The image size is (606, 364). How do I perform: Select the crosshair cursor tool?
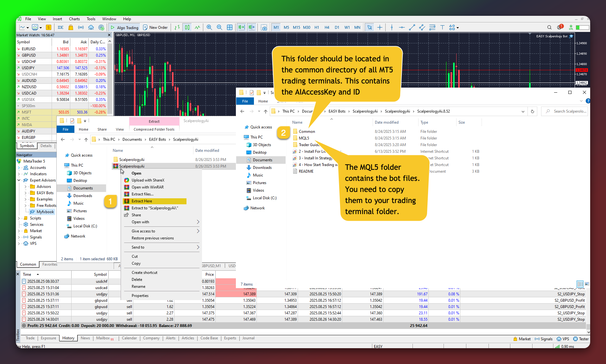(380, 28)
